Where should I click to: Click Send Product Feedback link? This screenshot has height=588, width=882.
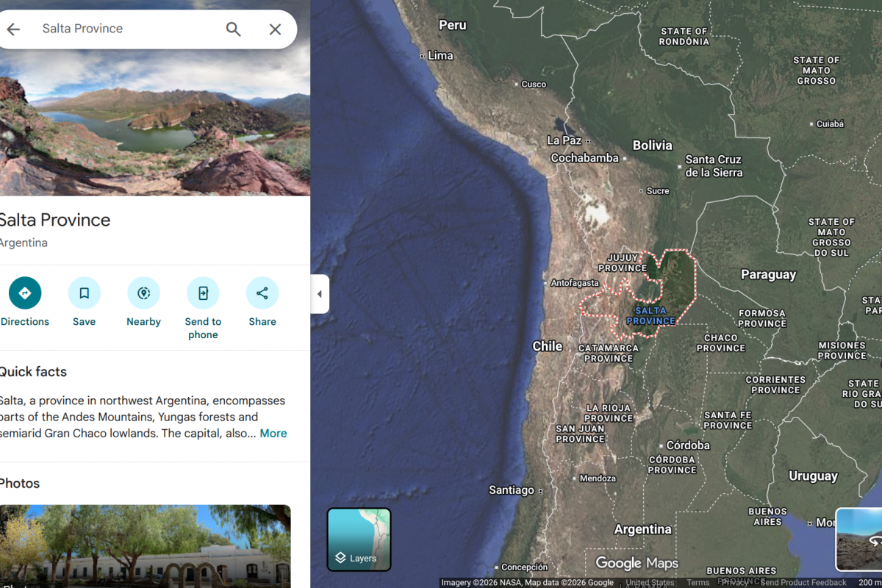[803, 583]
